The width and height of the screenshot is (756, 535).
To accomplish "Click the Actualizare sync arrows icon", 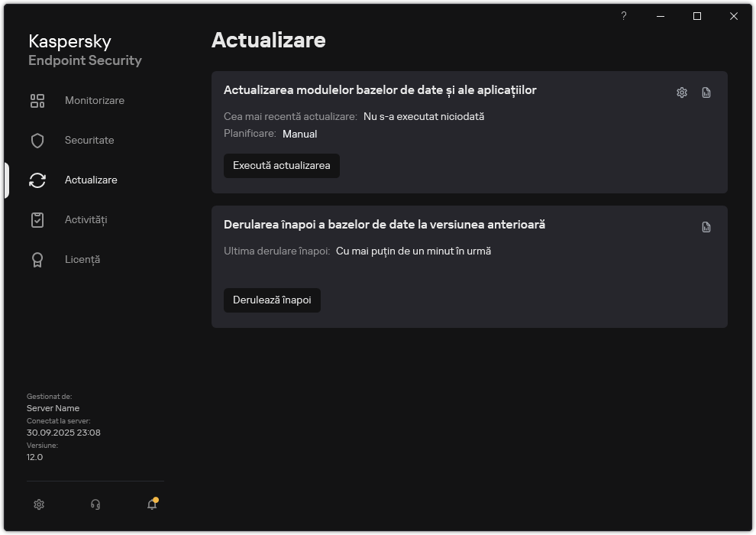I will [x=37, y=180].
